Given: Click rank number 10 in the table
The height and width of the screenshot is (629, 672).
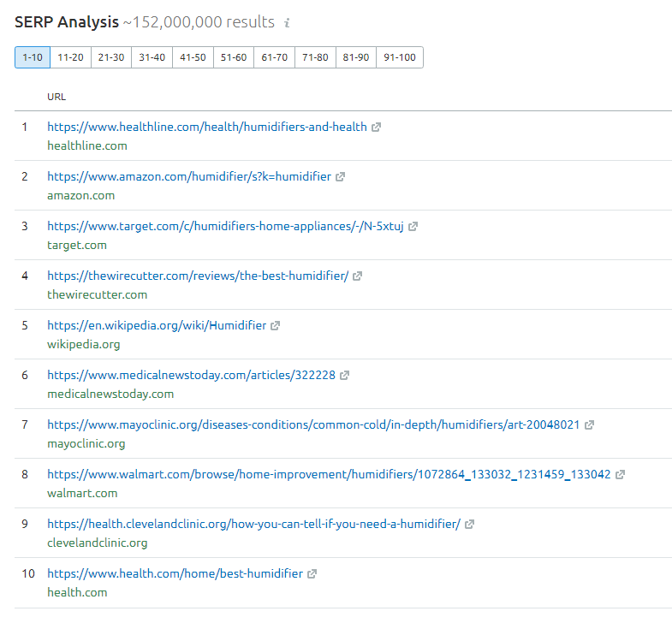Looking at the screenshot, I should pos(28,574).
